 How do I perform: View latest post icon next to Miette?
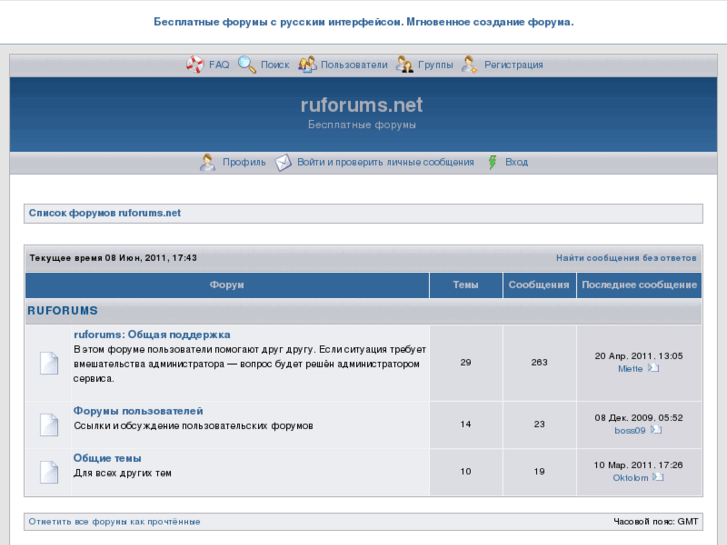click(x=653, y=368)
